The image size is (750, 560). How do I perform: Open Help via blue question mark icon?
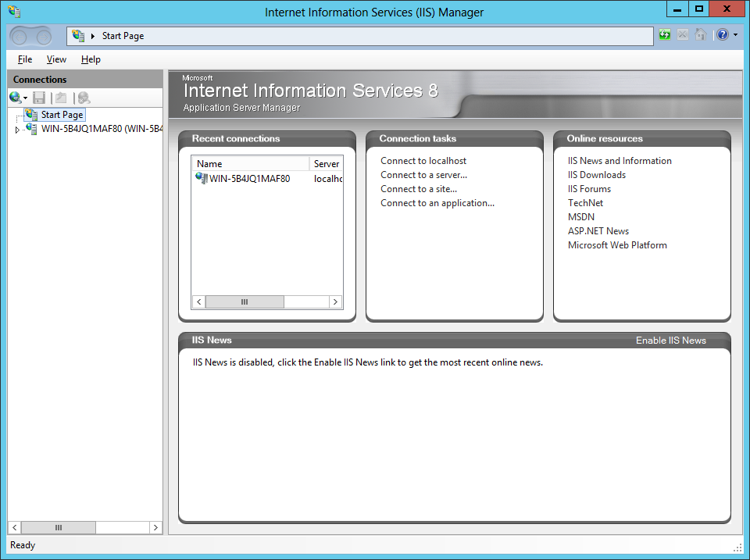[722, 35]
